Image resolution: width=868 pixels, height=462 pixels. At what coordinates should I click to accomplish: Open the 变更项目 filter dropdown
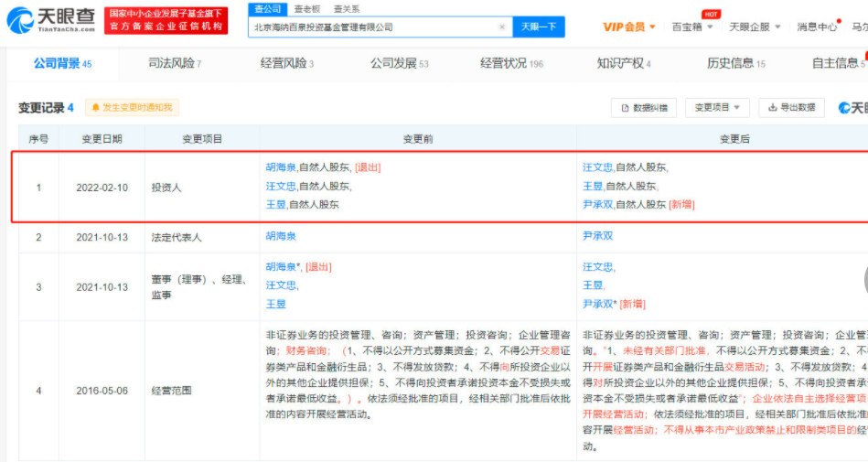717,107
